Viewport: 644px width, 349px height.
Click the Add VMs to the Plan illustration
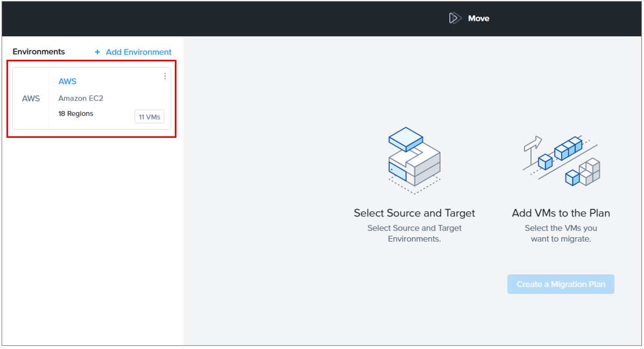pyautogui.click(x=561, y=161)
